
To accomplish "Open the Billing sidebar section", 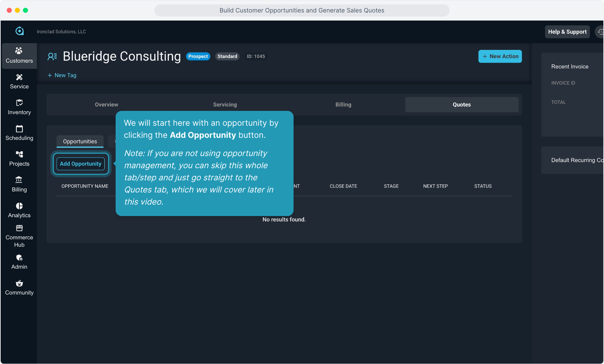I will click(19, 184).
